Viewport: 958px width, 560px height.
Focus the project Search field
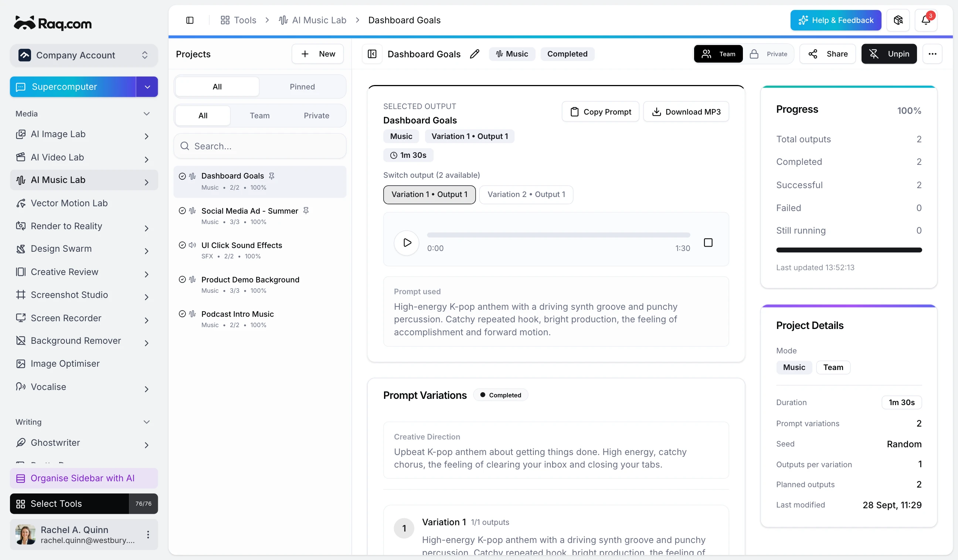pyautogui.click(x=260, y=146)
